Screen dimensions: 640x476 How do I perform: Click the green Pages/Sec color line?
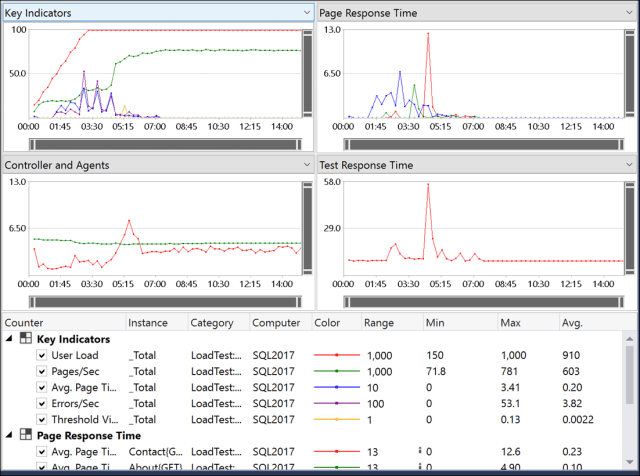335,371
